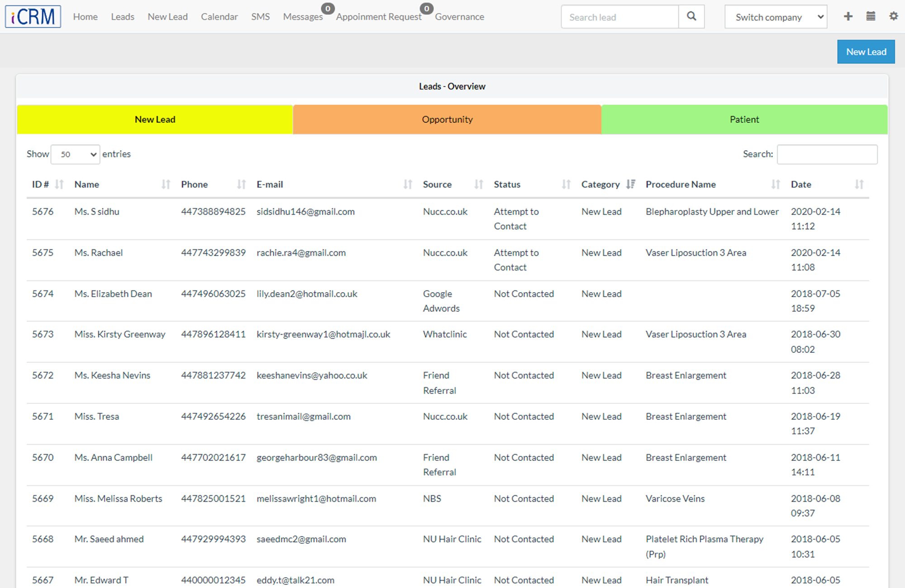
Task: Open Messages in navigation bar
Action: [303, 17]
